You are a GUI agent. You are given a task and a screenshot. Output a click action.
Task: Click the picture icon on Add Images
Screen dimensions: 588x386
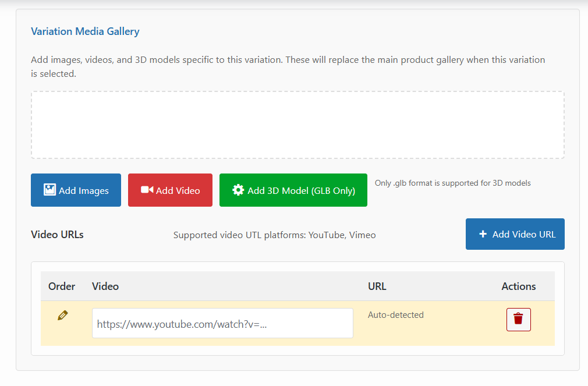(49, 190)
